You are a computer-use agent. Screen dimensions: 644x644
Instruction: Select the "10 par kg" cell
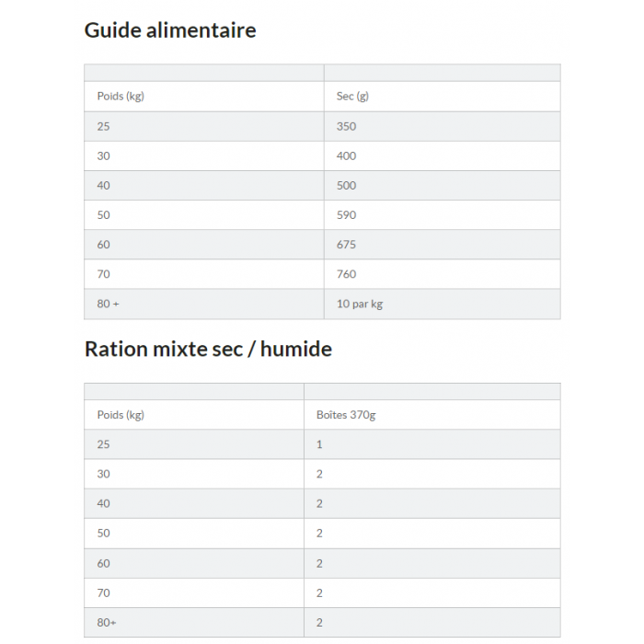[359, 304]
